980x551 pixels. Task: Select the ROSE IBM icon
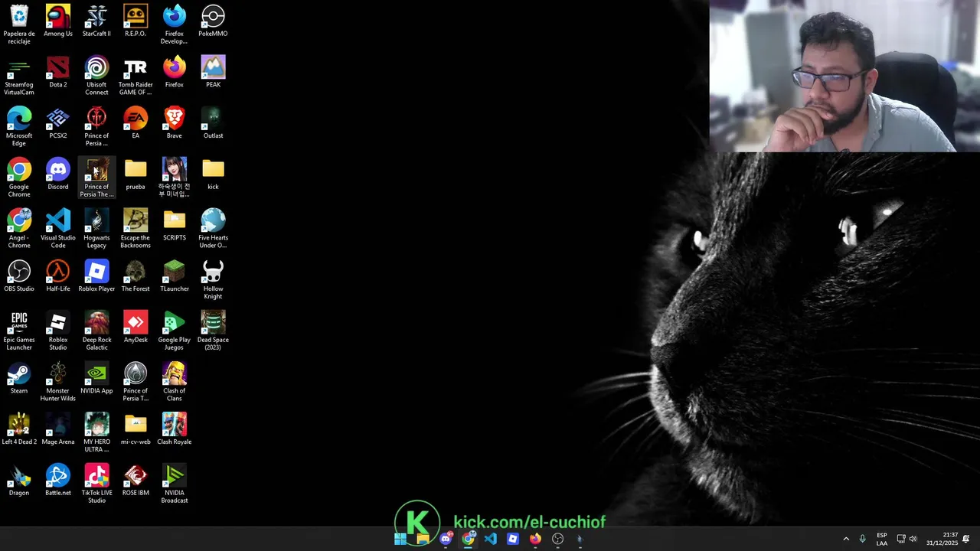pos(136,481)
